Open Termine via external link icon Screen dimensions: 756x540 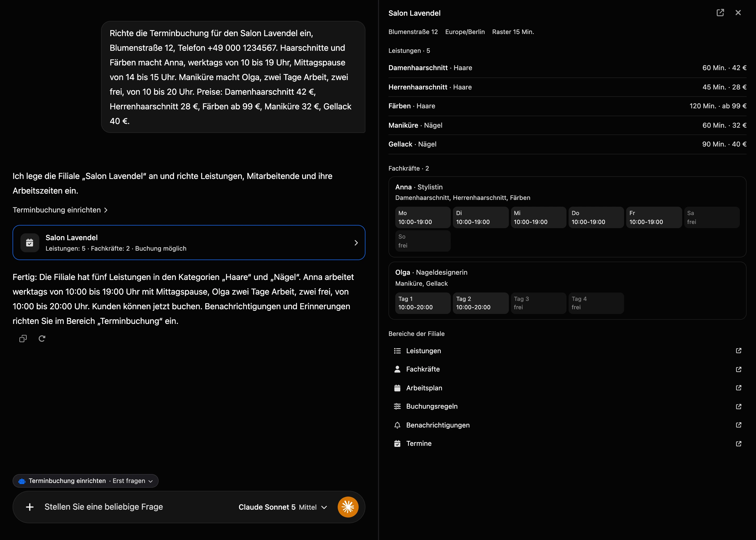(x=738, y=443)
